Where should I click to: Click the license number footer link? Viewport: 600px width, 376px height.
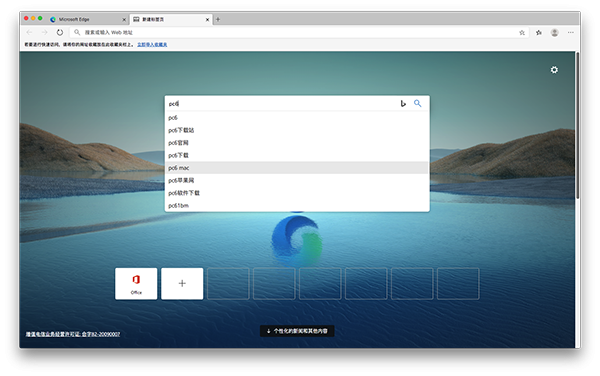point(73,334)
